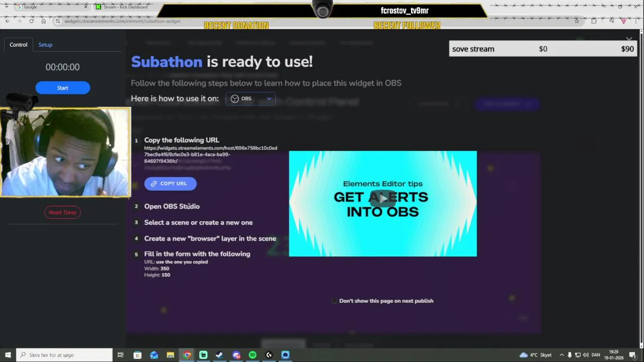The height and width of the screenshot is (362, 644).
Task: Open Microsoft Store from the taskbar
Action: [x=137, y=355]
